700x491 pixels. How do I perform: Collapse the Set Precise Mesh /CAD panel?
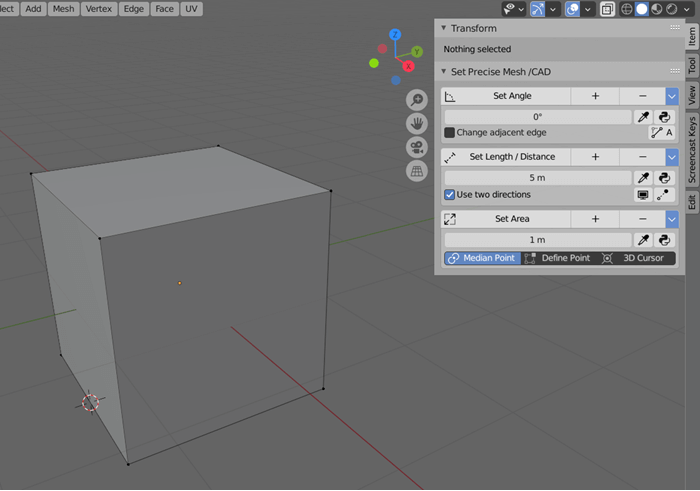pyautogui.click(x=444, y=71)
